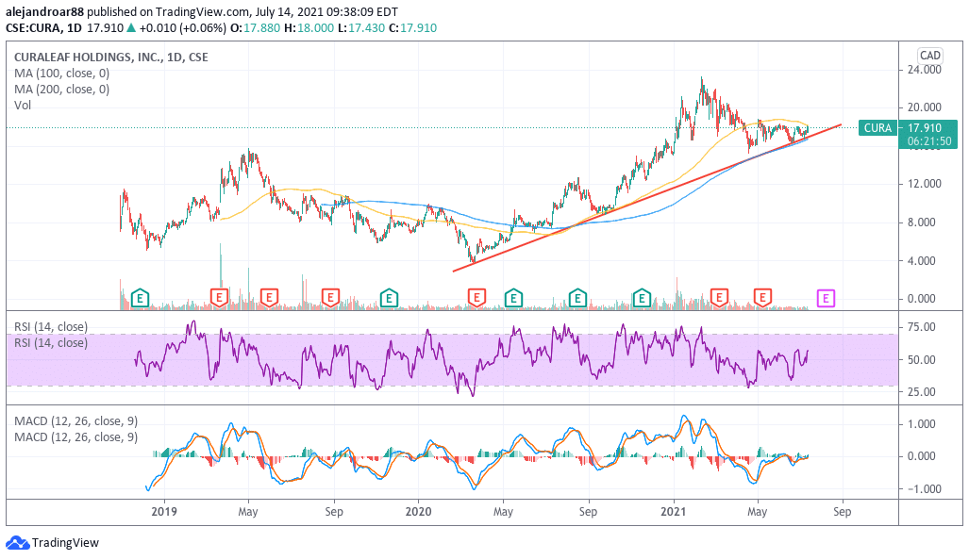969x560 pixels.
Task: Click the Sep label right before 2020
Action: point(334,512)
